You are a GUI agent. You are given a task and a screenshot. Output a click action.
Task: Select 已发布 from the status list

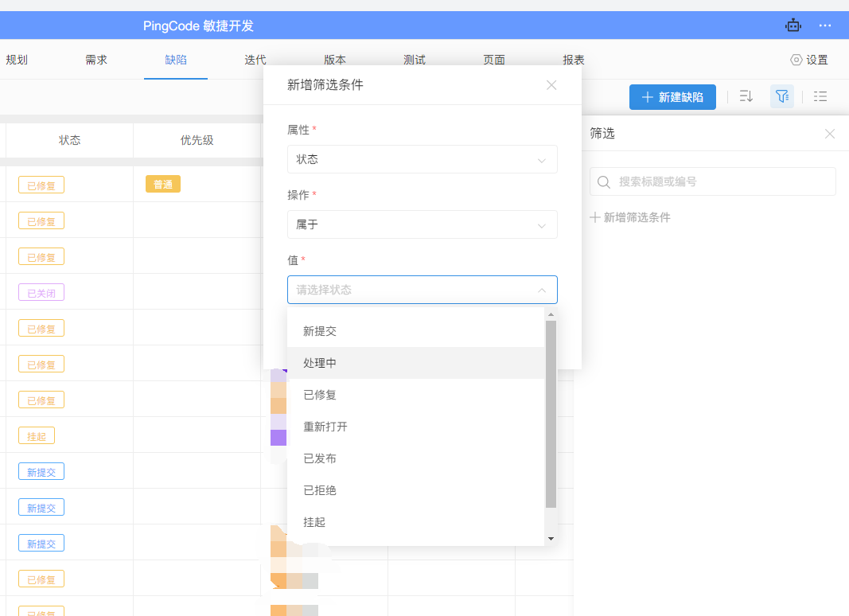(320, 458)
